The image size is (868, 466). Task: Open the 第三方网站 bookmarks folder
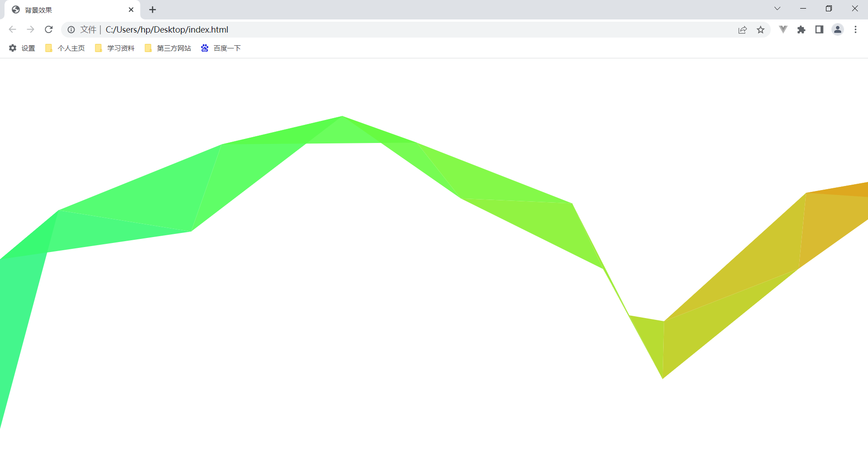click(168, 48)
